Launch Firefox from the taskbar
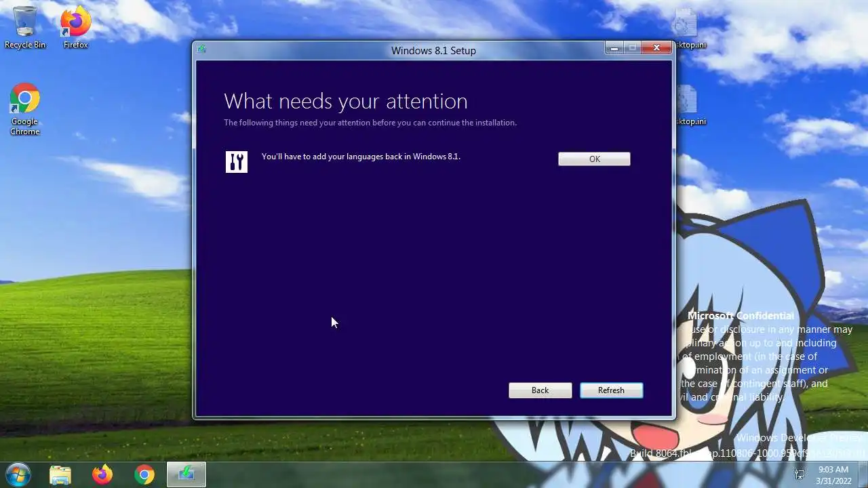The height and width of the screenshot is (488, 868). point(102,474)
